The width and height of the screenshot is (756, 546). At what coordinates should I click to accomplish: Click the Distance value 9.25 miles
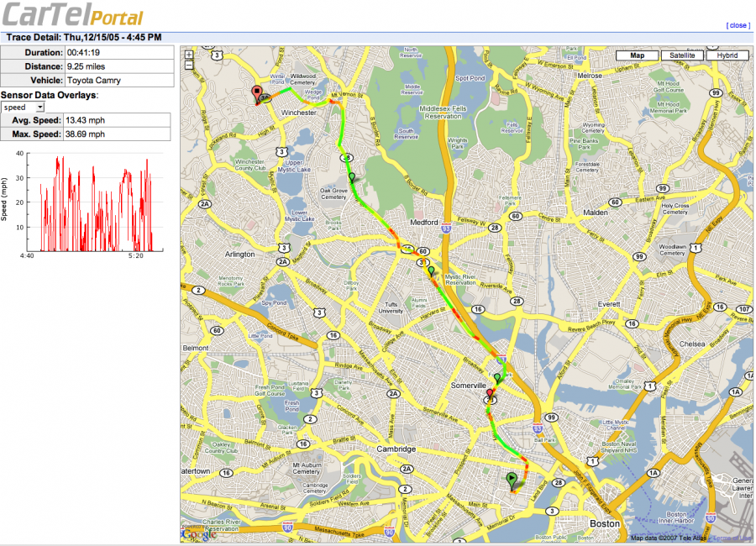(86, 66)
